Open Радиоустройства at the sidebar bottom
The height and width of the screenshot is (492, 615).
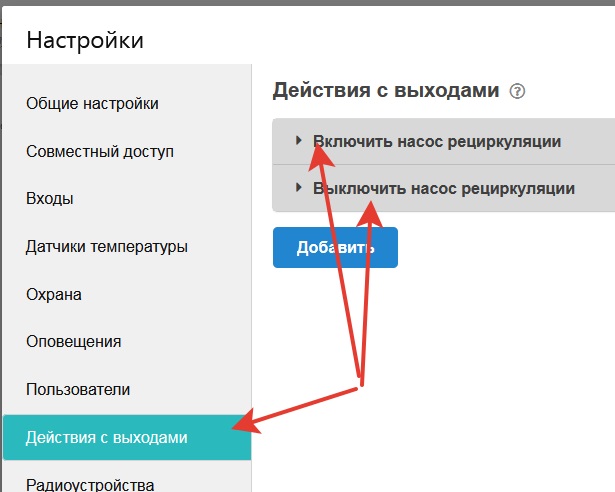[90, 483]
